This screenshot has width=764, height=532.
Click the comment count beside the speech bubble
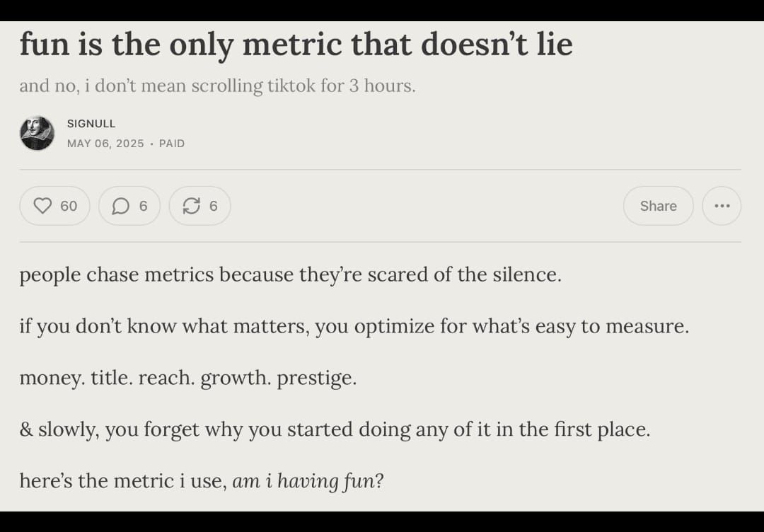click(143, 206)
